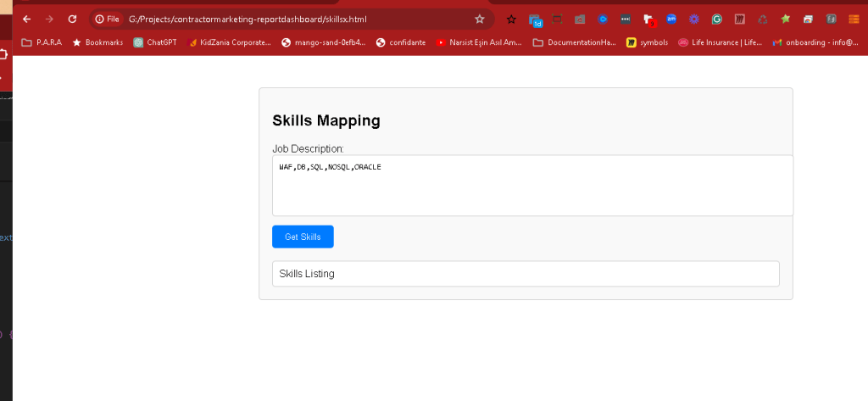Viewport: 868px width, 401px height.
Task: Click the WAF,DB,SQL,NOSQL,ORACLE text
Action: coord(330,167)
